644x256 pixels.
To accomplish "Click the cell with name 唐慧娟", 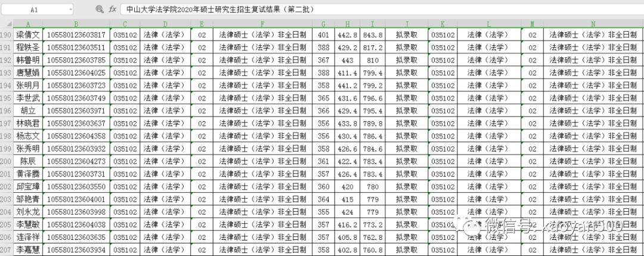I will point(29,73).
